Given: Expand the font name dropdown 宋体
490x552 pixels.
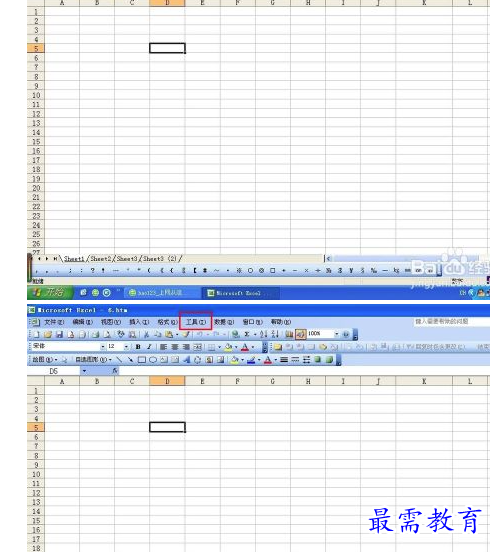Looking at the screenshot, I should pyautogui.click(x=103, y=347).
